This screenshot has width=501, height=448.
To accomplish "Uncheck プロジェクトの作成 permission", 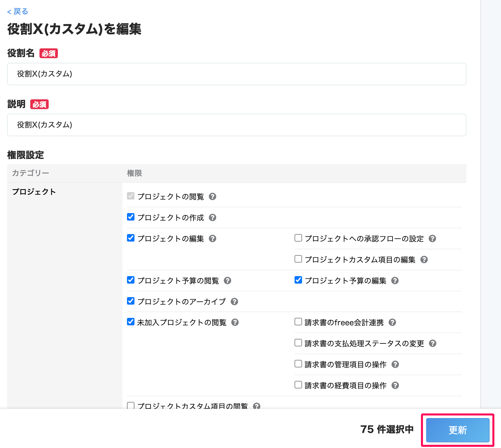I will coord(131,217).
